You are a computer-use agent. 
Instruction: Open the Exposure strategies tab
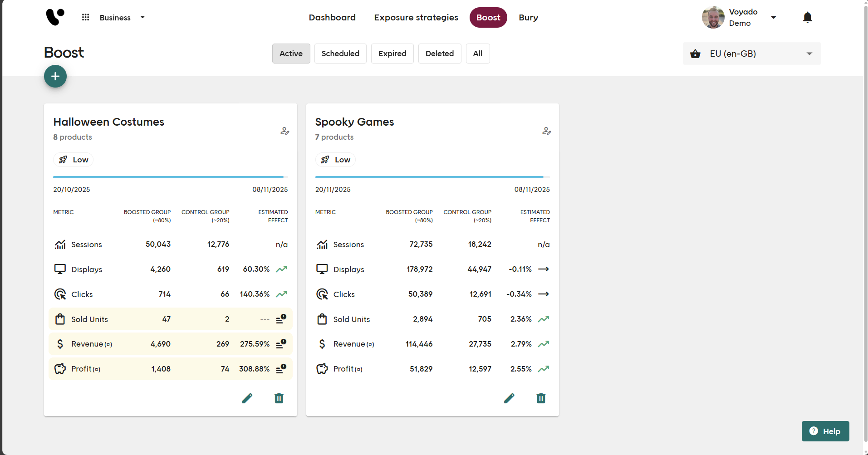[x=416, y=18]
